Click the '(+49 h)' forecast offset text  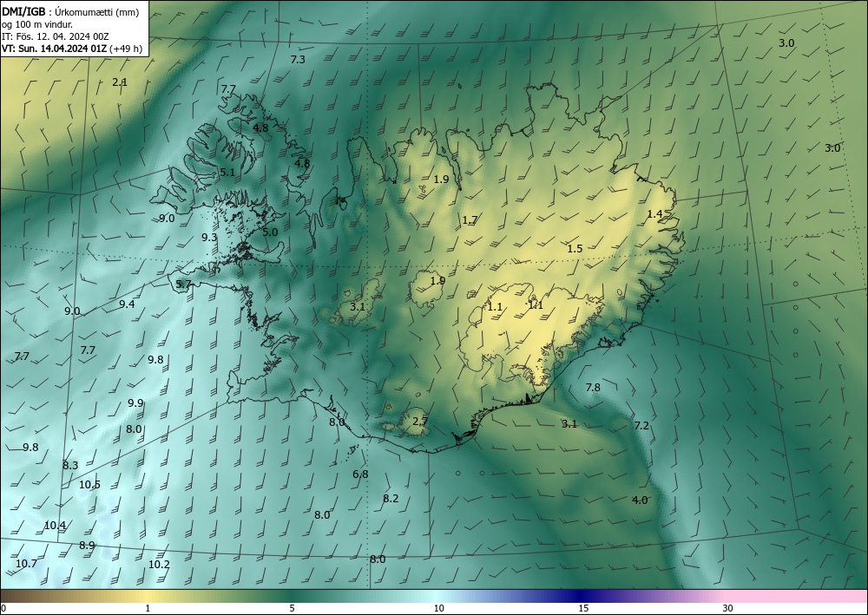(126, 49)
